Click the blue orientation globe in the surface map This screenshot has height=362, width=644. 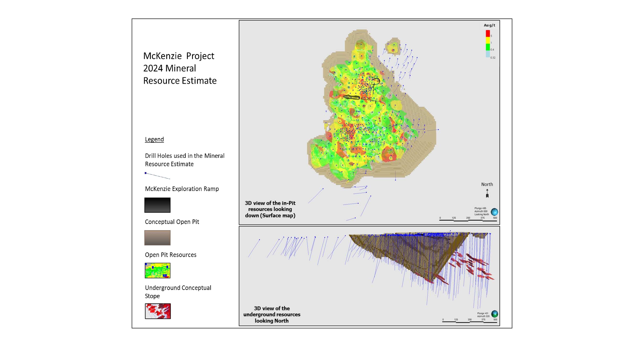point(494,212)
